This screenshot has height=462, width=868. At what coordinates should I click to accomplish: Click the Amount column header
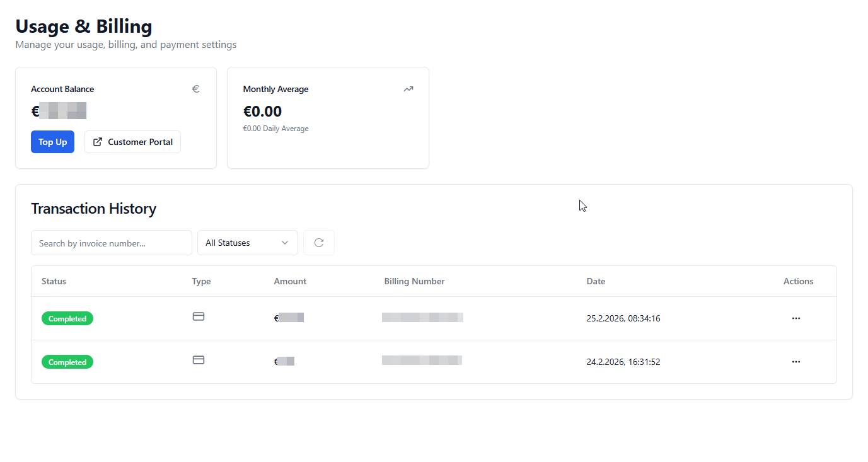(290, 281)
